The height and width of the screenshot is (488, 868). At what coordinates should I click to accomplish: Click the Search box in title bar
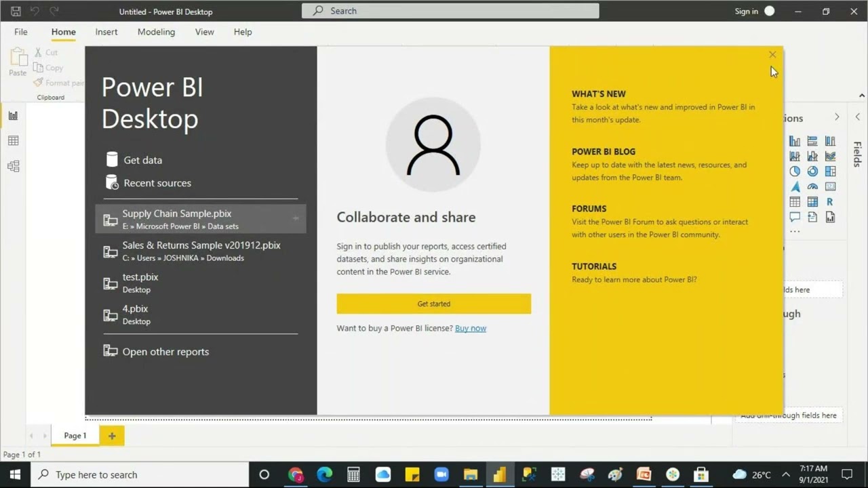coord(450,11)
